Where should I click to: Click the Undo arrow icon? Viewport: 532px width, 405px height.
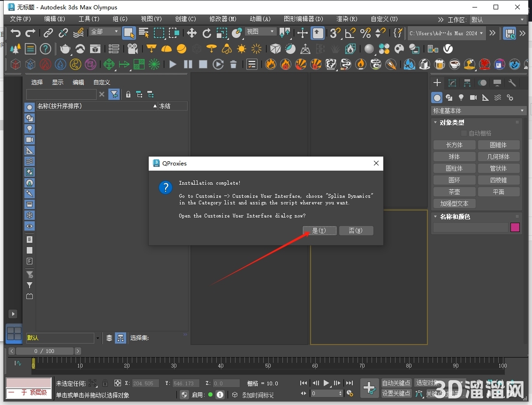point(15,33)
